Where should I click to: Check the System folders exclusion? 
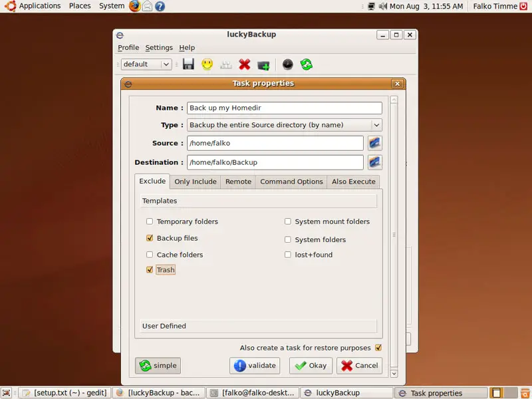[288, 239]
